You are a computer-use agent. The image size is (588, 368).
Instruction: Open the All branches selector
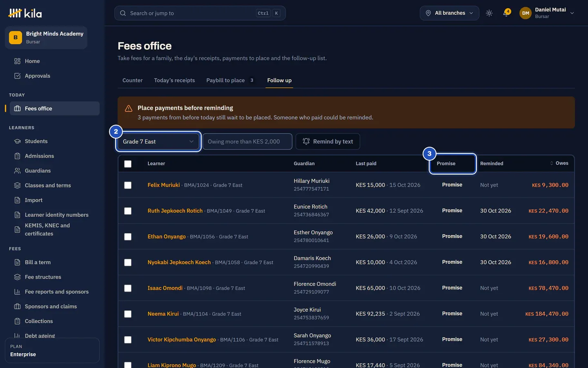tap(450, 13)
